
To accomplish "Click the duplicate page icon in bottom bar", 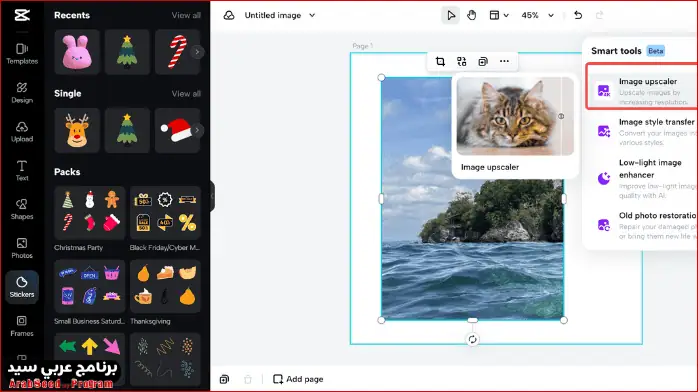I will pyautogui.click(x=224, y=379).
